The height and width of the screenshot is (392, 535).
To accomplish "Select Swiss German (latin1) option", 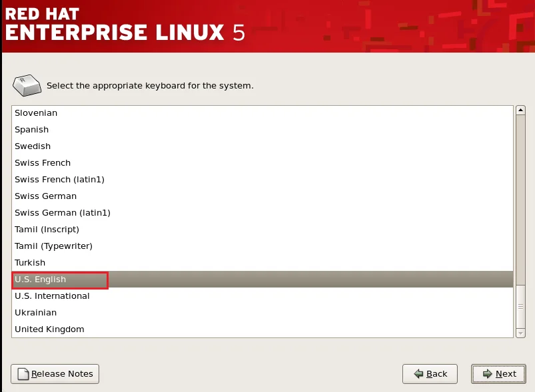I will point(63,213).
